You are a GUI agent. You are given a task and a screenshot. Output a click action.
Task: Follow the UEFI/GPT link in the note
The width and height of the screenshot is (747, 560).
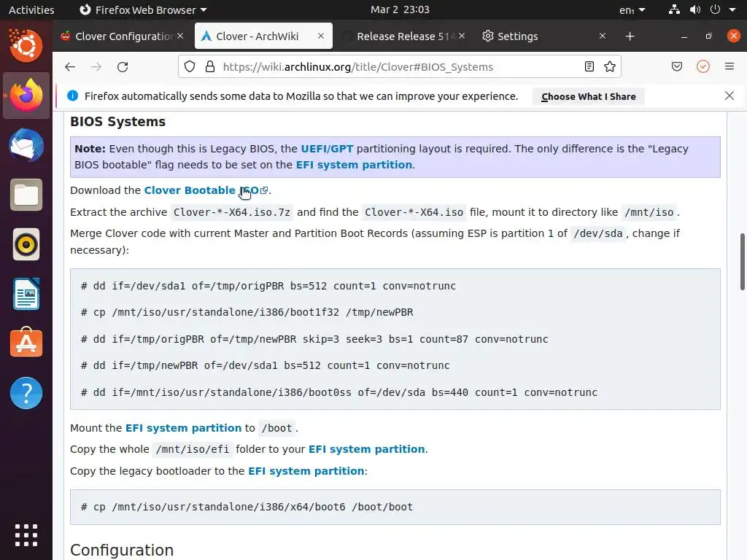click(x=327, y=149)
